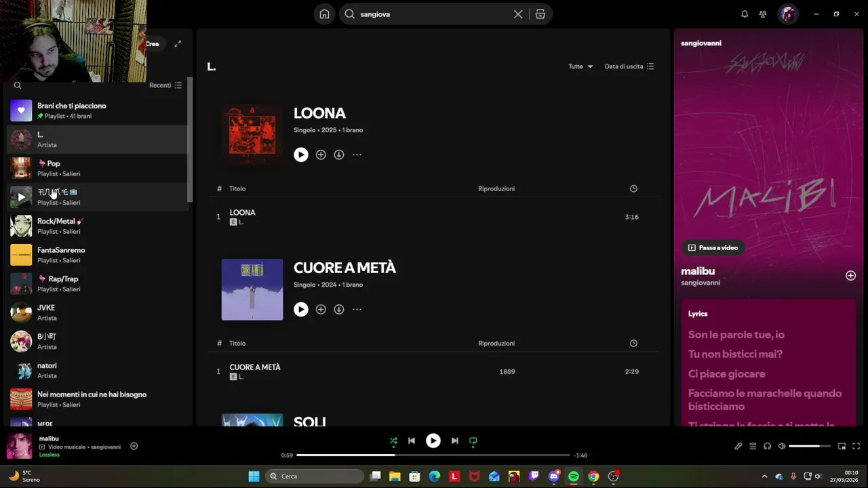The height and width of the screenshot is (488, 868).
Task: Open the Tutte filter dropdown
Action: tap(580, 66)
